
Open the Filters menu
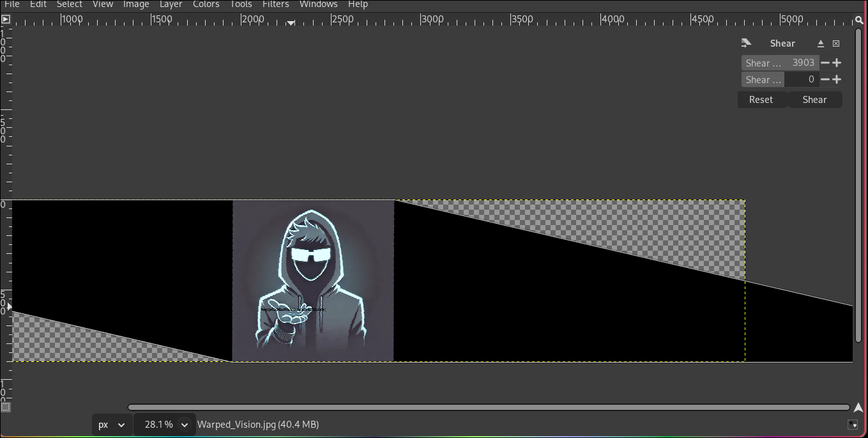[x=275, y=4]
